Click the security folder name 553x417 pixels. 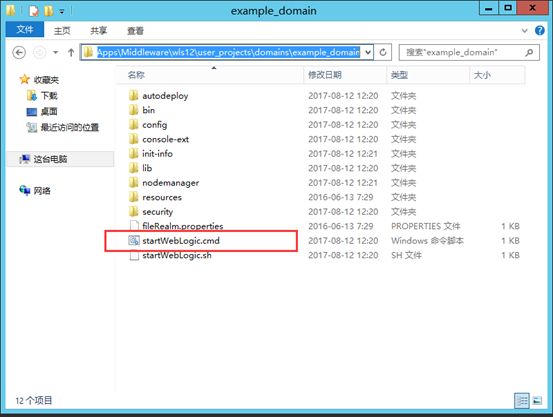(x=158, y=212)
